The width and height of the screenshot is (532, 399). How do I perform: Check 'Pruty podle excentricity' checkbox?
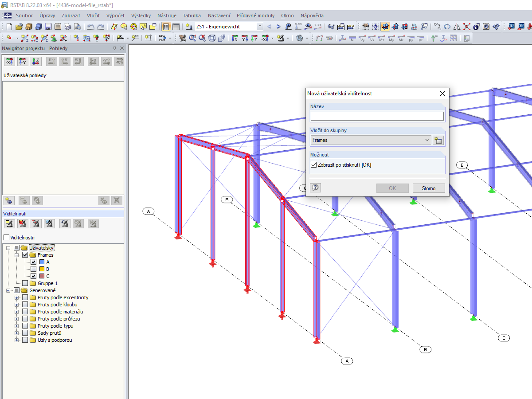tap(25, 297)
